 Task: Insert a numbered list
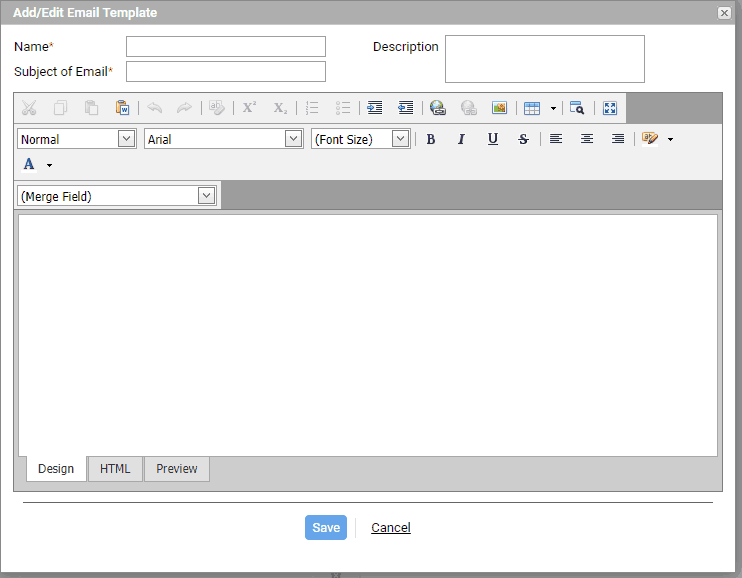coord(312,108)
